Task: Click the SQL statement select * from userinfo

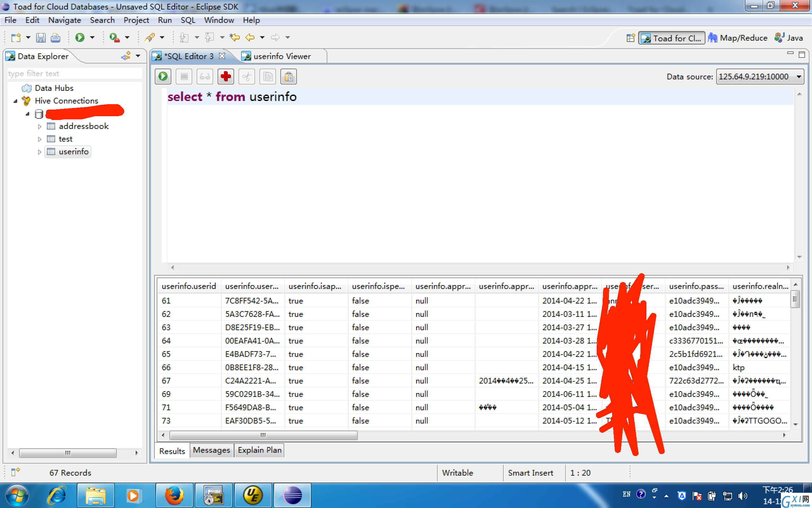Action: point(232,97)
